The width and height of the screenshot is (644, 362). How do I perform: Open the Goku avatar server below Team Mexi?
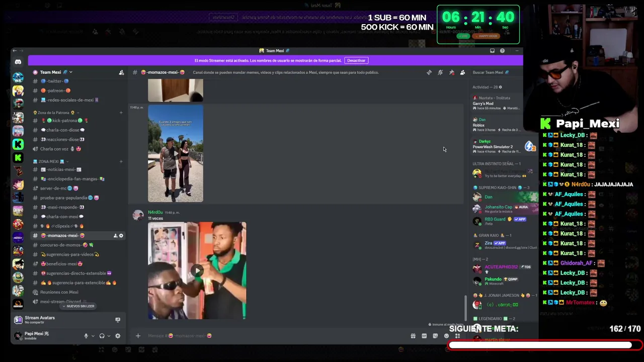pos(18,91)
